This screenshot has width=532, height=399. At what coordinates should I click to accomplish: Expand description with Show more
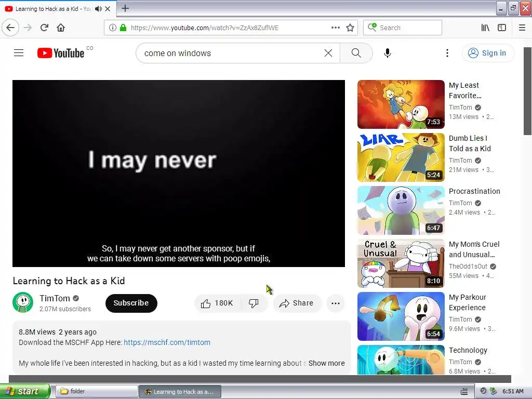pyautogui.click(x=326, y=363)
